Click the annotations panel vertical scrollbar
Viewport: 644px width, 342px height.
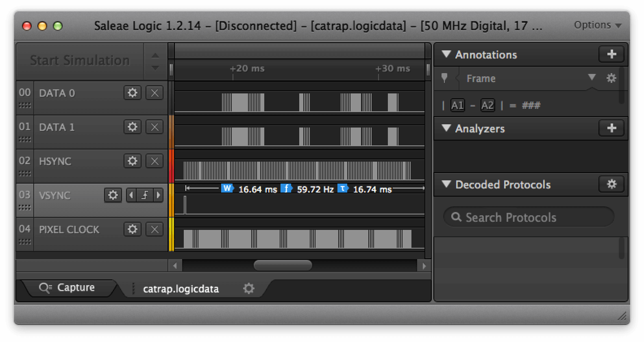pos(621,85)
